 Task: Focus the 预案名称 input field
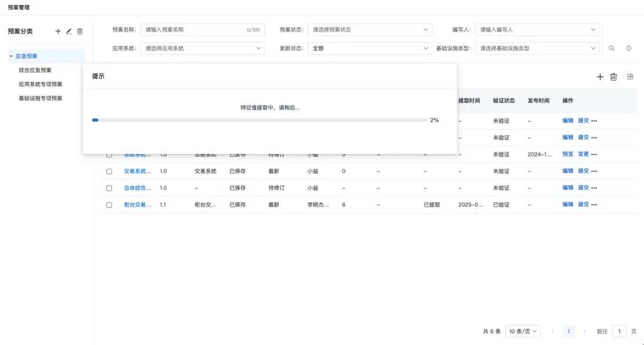pyautogui.click(x=202, y=29)
